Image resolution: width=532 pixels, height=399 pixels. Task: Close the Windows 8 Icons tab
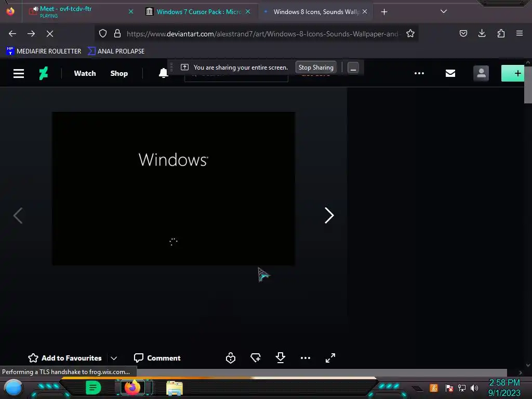365,11
